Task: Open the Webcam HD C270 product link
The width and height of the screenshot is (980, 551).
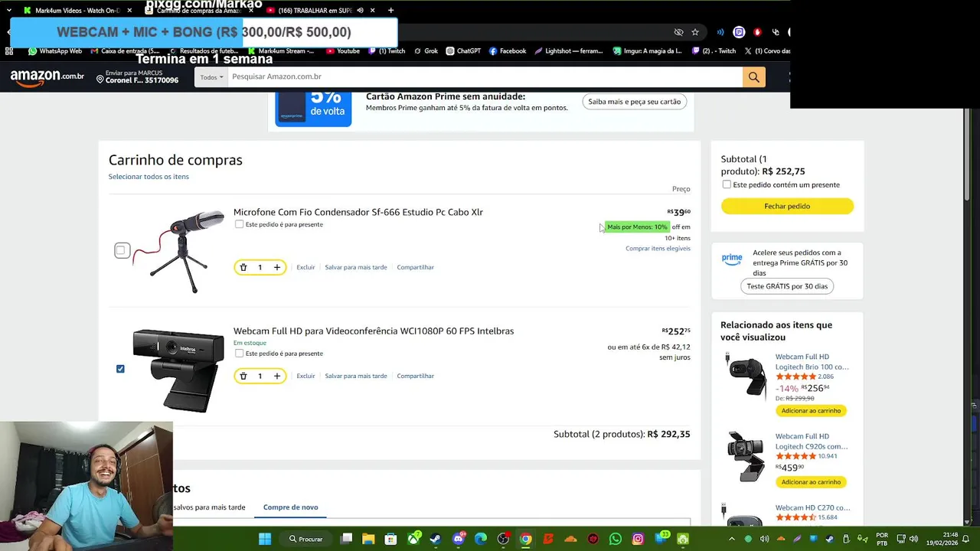Action: (x=812, y=508)
